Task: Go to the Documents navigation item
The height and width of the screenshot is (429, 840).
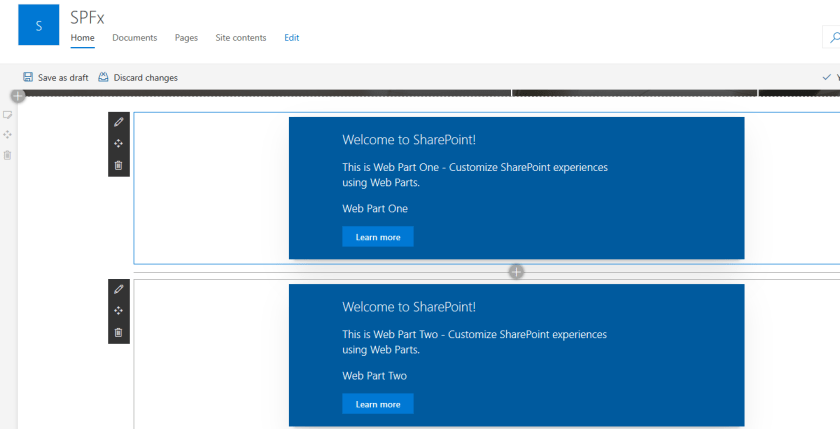Action: click(x=134, y=38)
